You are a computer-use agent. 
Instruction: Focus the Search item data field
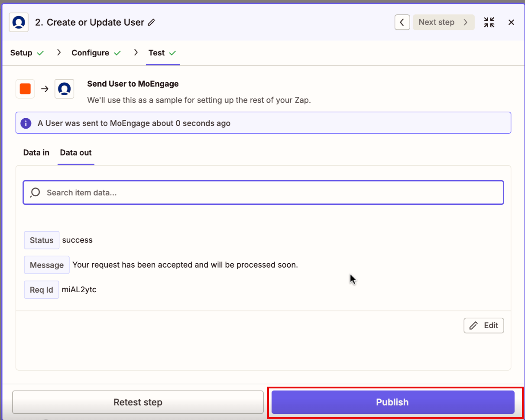click(x=263, y=192)
